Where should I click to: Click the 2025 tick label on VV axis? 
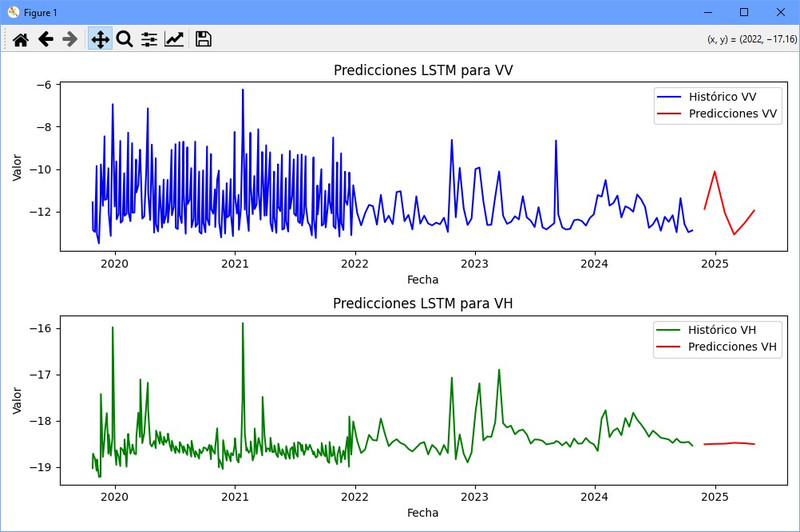(x=715, y=264)
